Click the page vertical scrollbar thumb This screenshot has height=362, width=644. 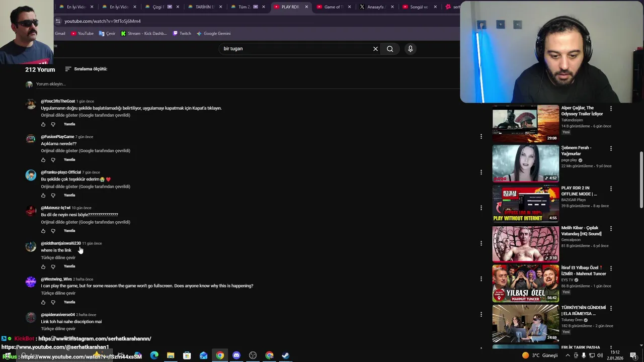click(x=641, y=179)
